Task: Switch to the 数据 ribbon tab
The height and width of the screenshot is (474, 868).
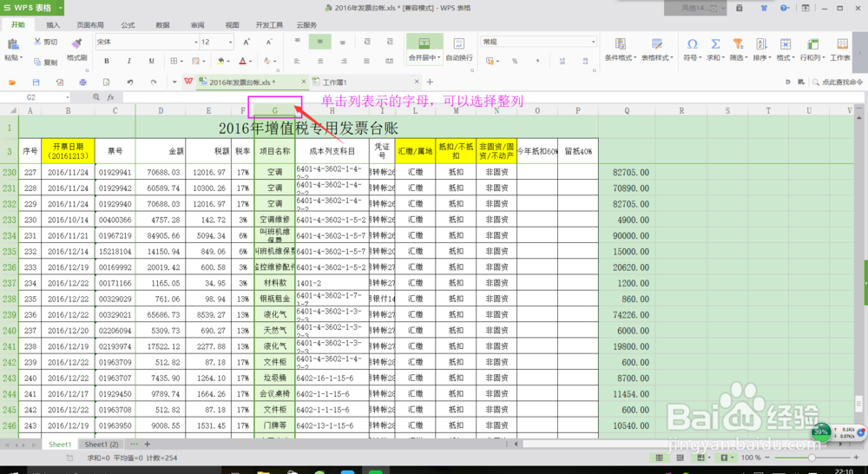Action: 163,25
